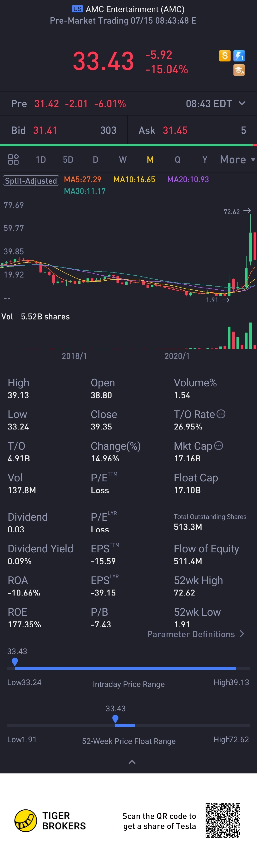
Task: Tap the blue lightning bolt badge
Action: (239, 56)
